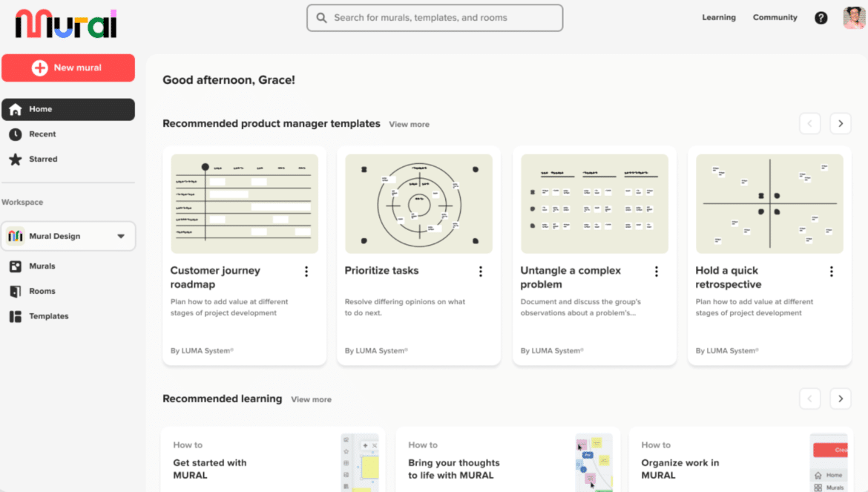
Task: Open the Hold a quick retrospective thumbnail
Action: coord(769,203)
